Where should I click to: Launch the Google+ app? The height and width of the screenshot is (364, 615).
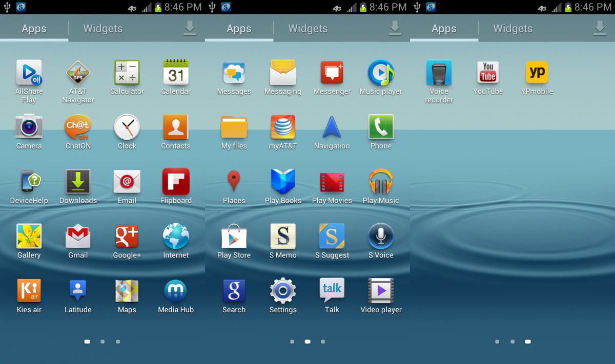pyautogui.click(x=127, y=236)
